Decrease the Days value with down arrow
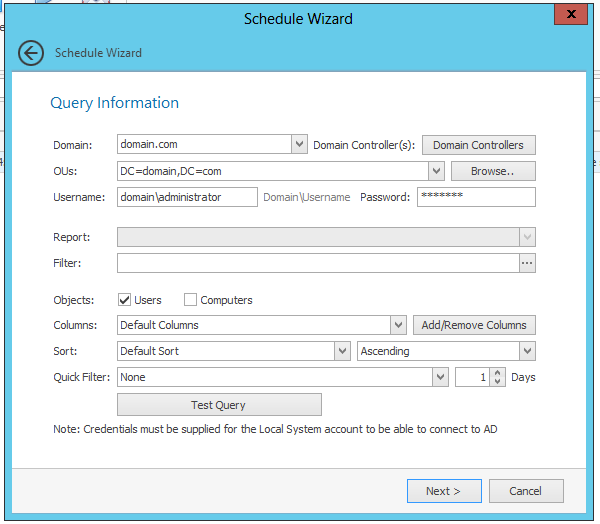This screenshot has width=600, height=524. (x=497, y=382)
